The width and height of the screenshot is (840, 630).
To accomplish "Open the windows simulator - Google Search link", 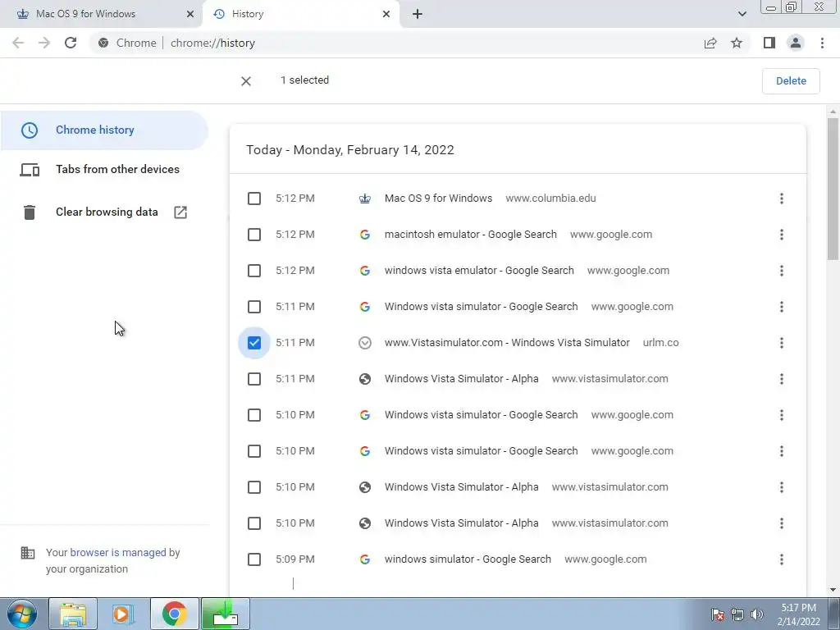I will [x=468, y=559].
